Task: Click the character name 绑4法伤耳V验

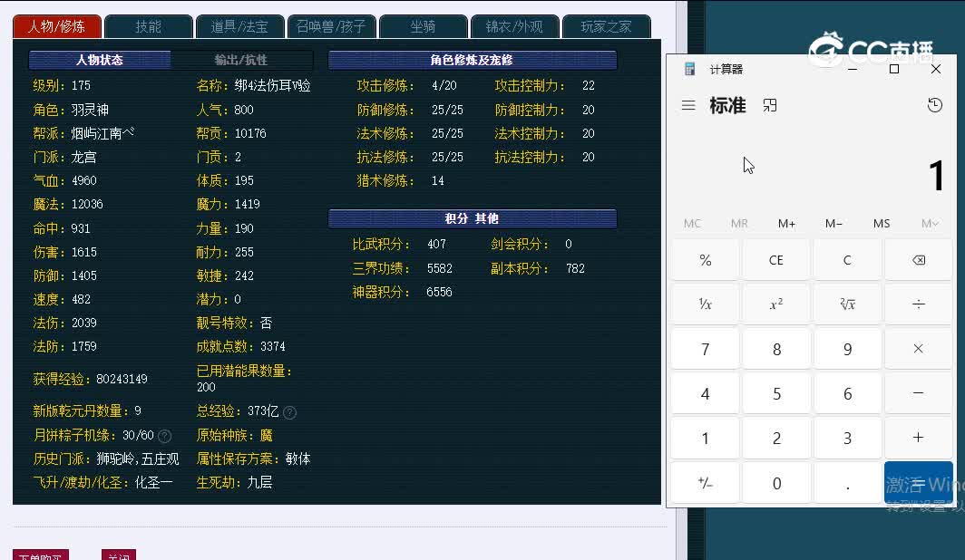Action: (273, 85)
